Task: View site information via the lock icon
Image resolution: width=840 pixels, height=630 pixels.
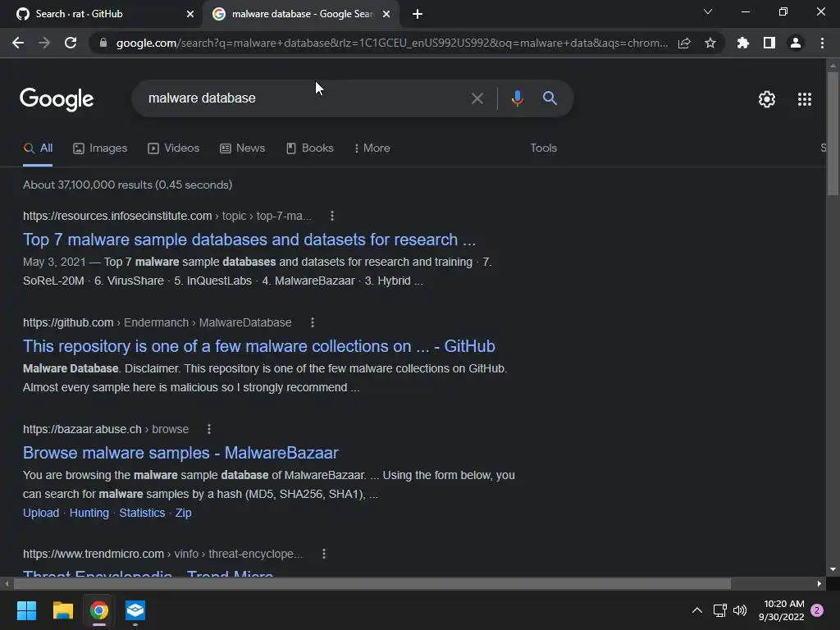Action: (x=103, y=43)
